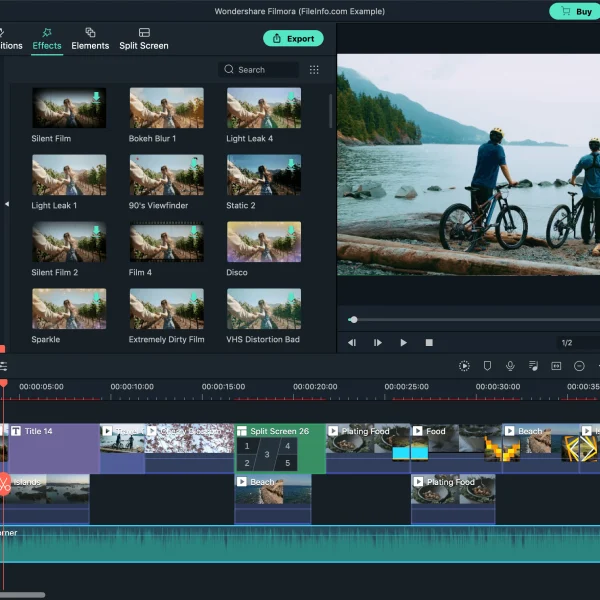Select the Cherry Blossom clip on timeline
Viewport: 600px width, 600px height.
tap(189, 448)
